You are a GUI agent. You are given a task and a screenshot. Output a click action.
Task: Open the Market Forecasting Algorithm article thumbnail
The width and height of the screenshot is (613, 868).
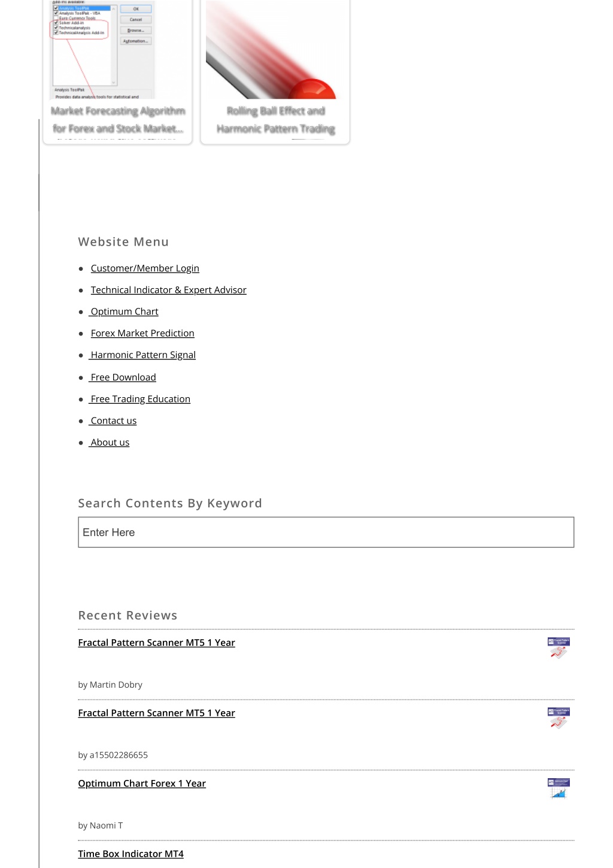(102, 49)
